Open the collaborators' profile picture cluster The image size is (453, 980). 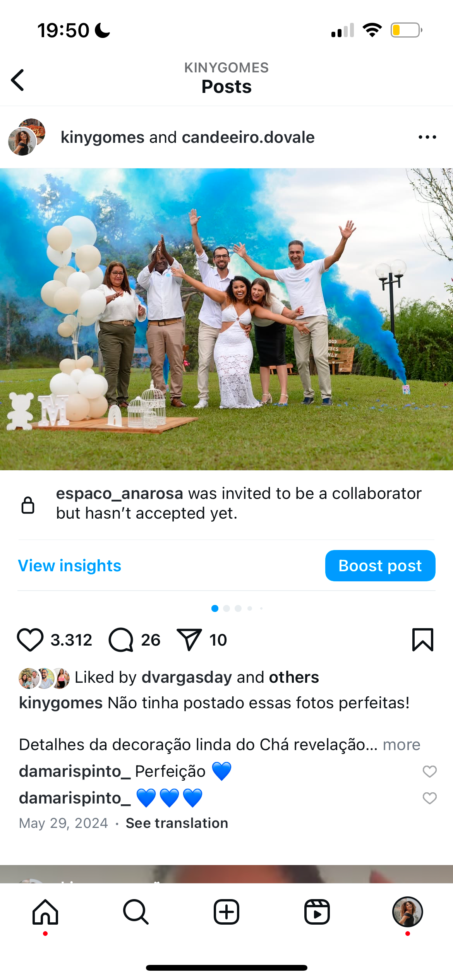(27, 137)
